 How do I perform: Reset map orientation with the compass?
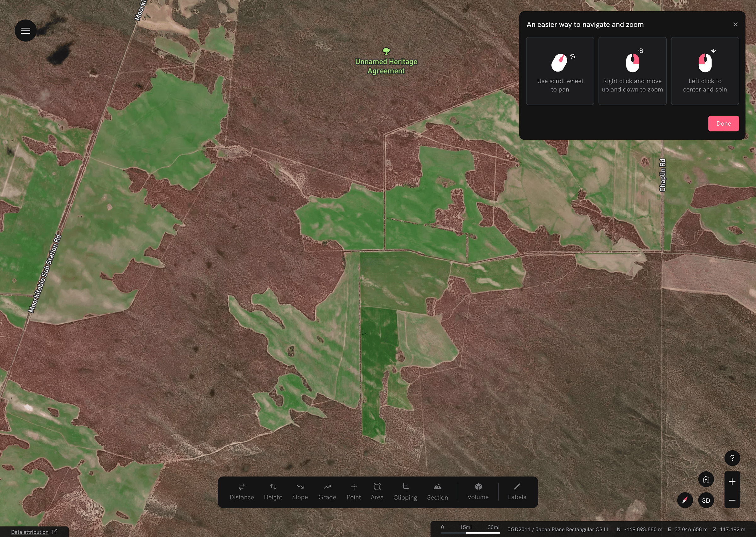pyautogui.click(x=685, y=500)
